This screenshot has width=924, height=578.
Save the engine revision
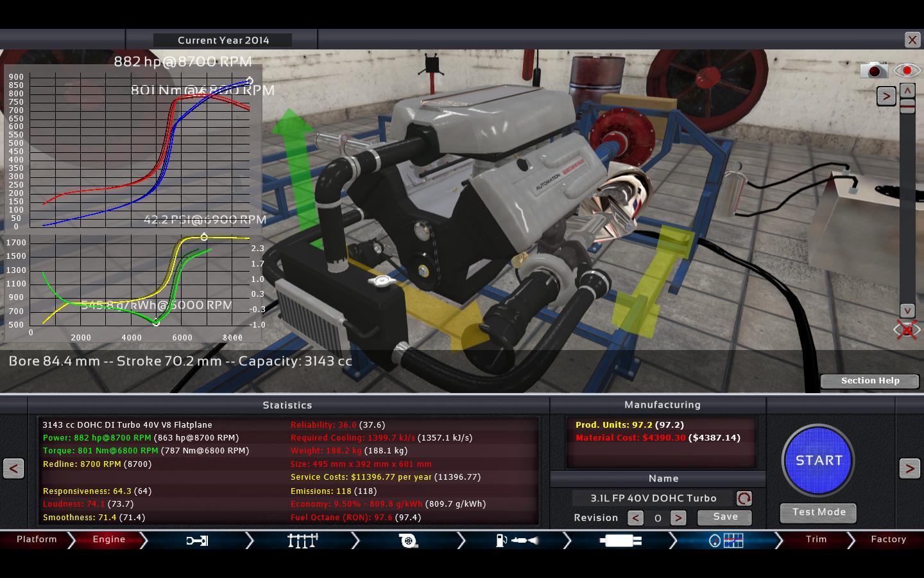(724, 517)
